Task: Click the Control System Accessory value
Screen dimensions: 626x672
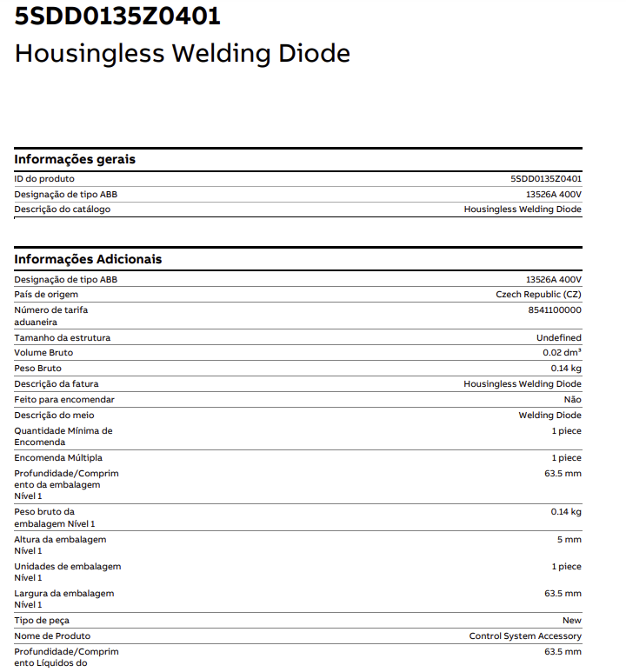Action: (525, 636)
